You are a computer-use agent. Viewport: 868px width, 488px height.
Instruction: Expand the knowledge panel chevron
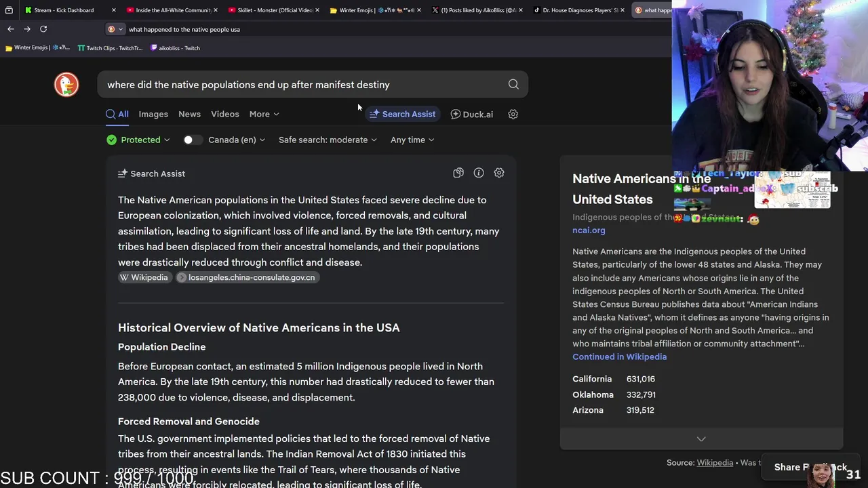click(701, 439)
